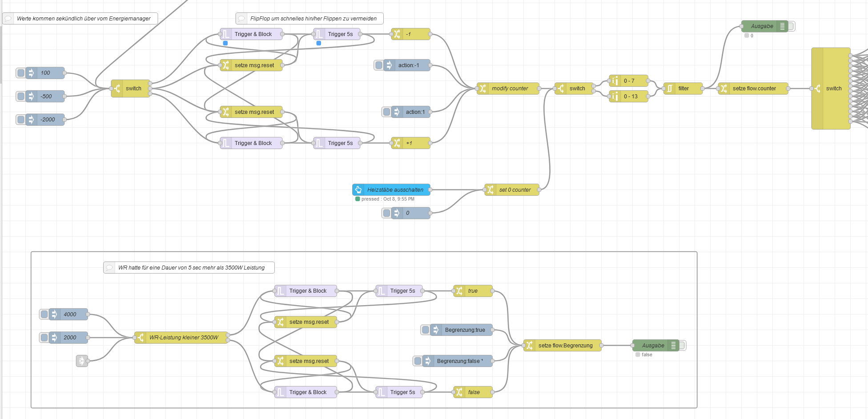Toggle the Ausgabe debug node showing 0
The width and height of the screenshot is (868, 419).
coord(792,26)
